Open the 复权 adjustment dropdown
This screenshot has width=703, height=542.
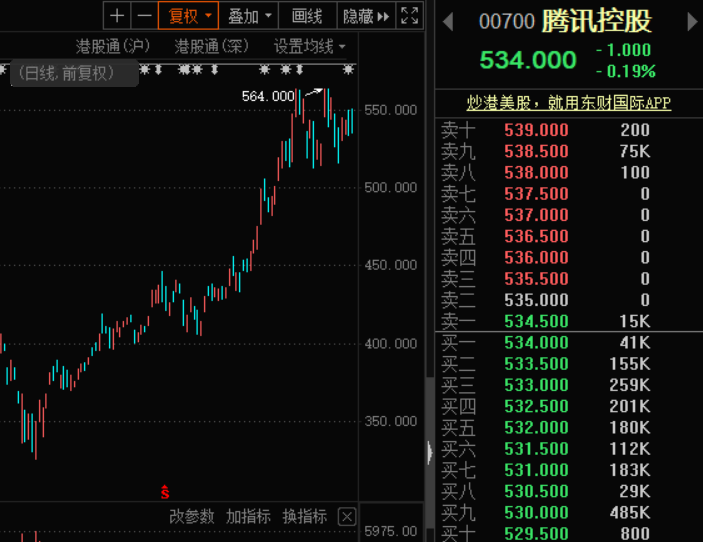(x=188, y=16)
